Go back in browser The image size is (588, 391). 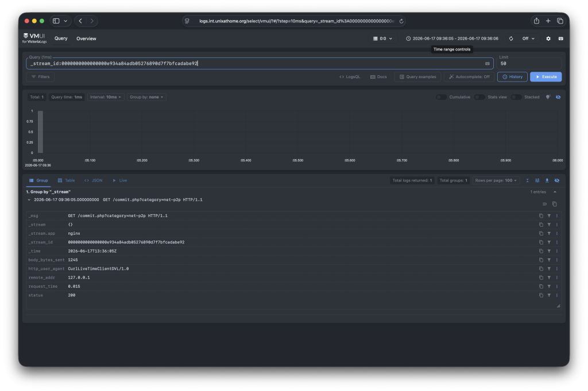click(80, 21)
